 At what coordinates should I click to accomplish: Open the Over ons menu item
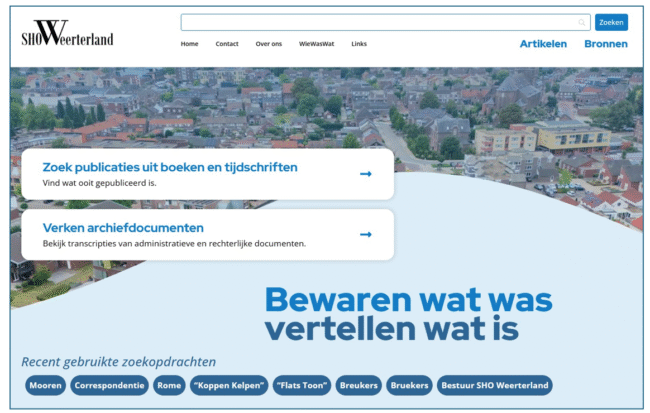tap(268, 44)
